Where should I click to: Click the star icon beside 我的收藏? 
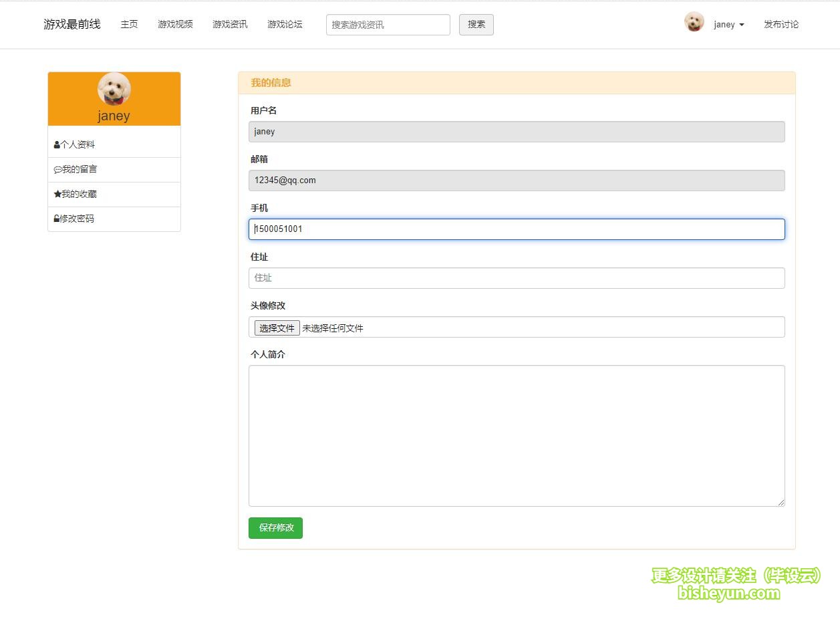click(x=57, y=194)
